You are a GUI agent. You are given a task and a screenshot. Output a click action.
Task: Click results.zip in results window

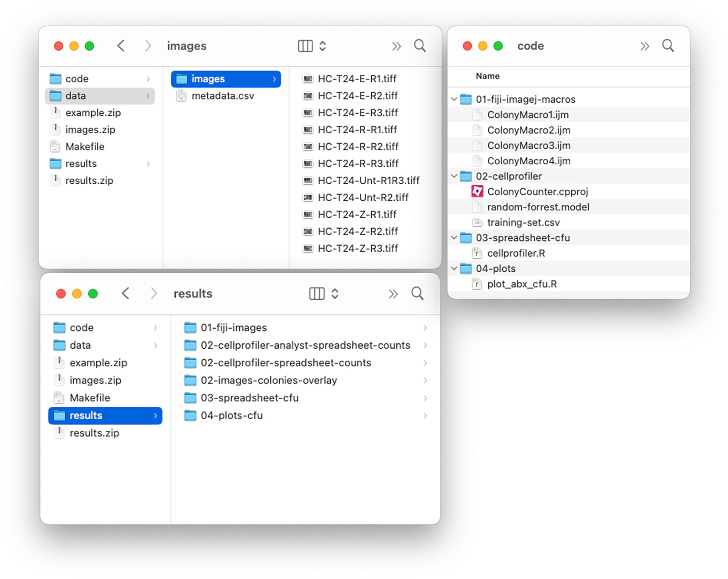coord(94,433)
